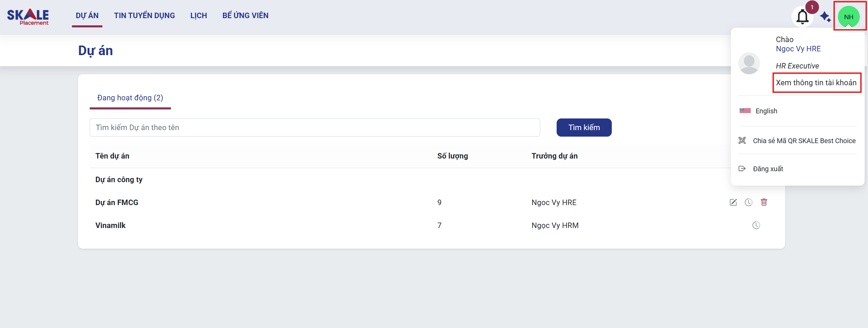
Task: Open the Lịch navigation item
Action: 198,16
